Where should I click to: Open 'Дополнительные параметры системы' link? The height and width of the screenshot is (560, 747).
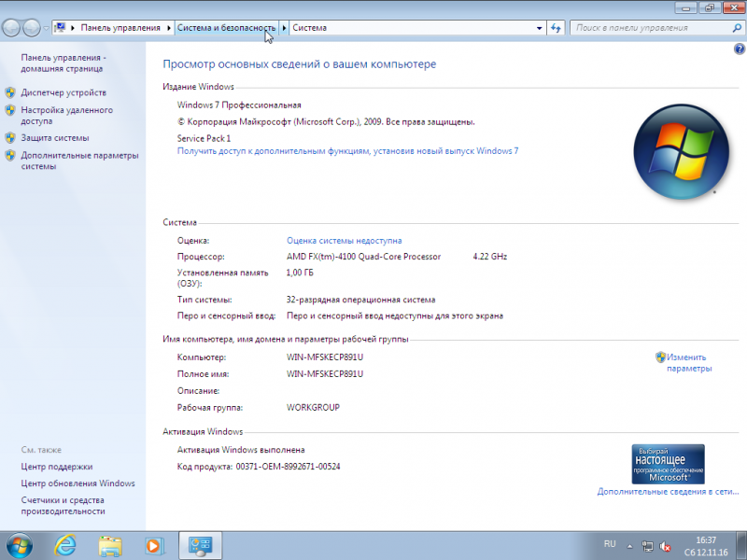point(79,161)
